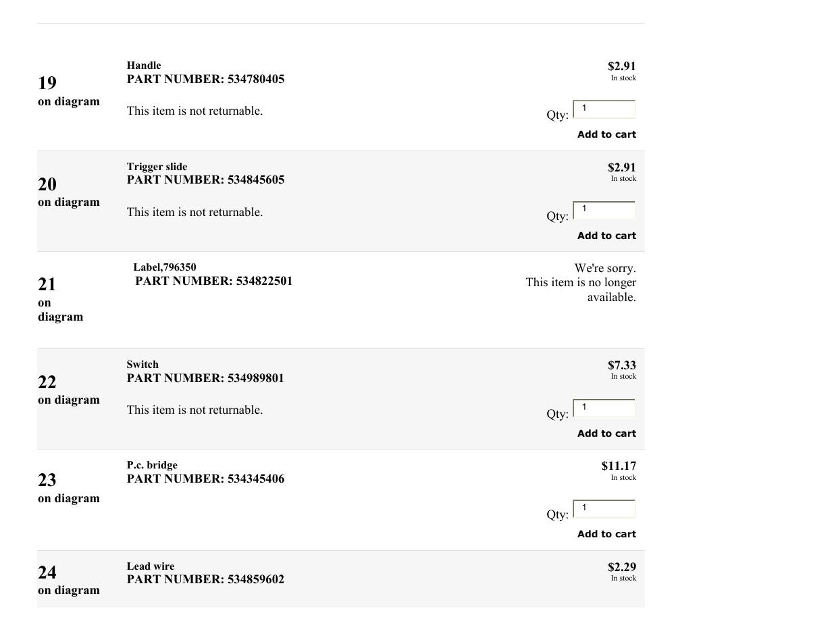Click the quantity field for P.c. bridge

click(x=604, y=508)
